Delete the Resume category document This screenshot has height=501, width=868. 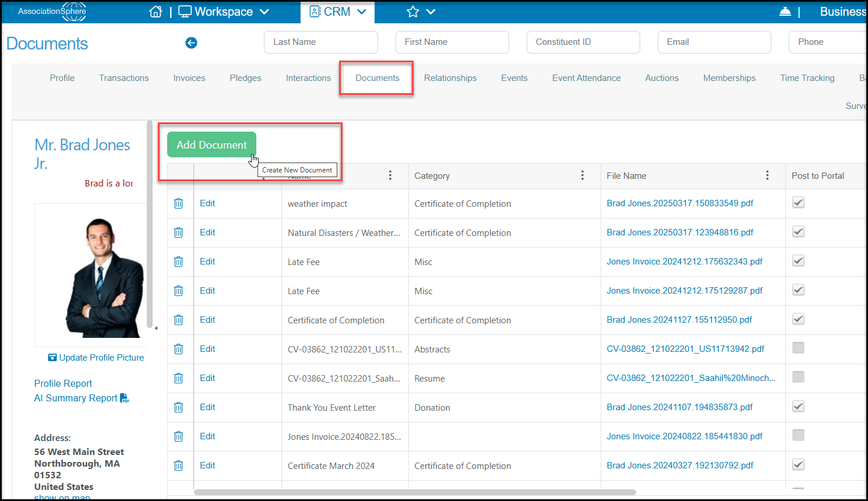coord(179,378)
